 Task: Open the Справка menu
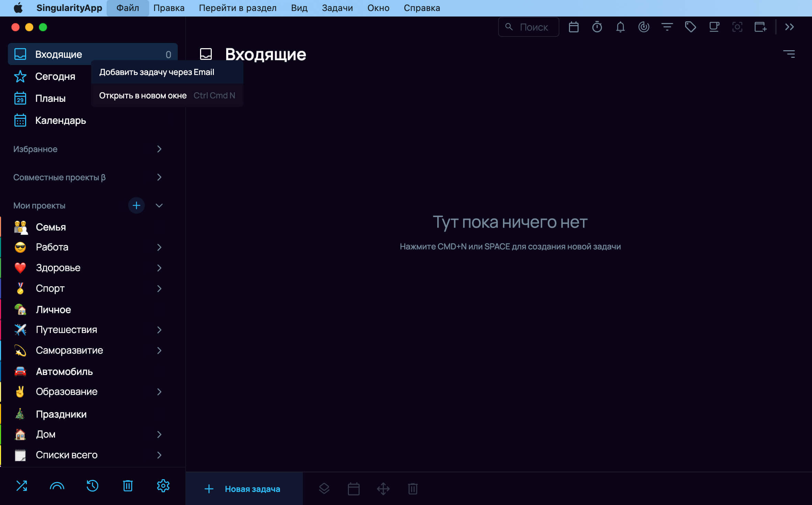click(x=422, y=8)
